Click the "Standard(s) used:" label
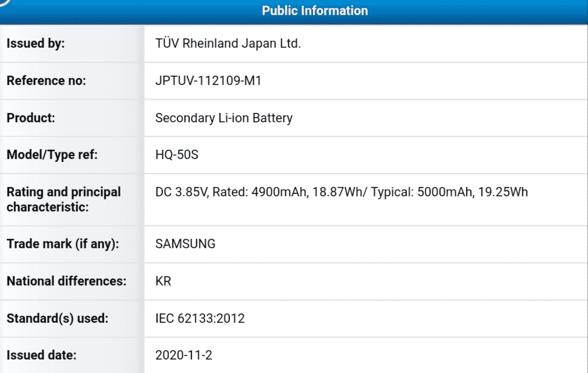The image size is (588, 373). click(x=57, y=319)
